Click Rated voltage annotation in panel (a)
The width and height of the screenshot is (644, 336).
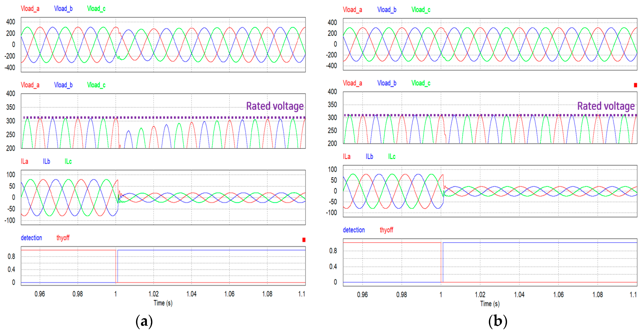coord(275,106)
